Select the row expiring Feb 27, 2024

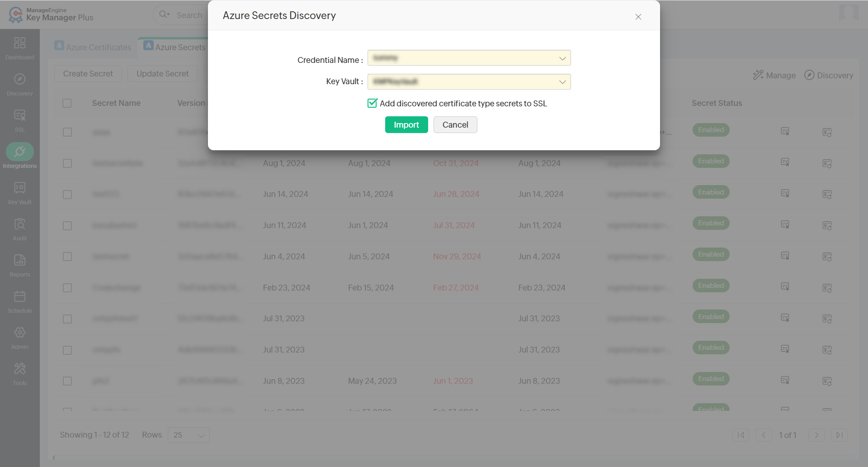click(67, 288)
